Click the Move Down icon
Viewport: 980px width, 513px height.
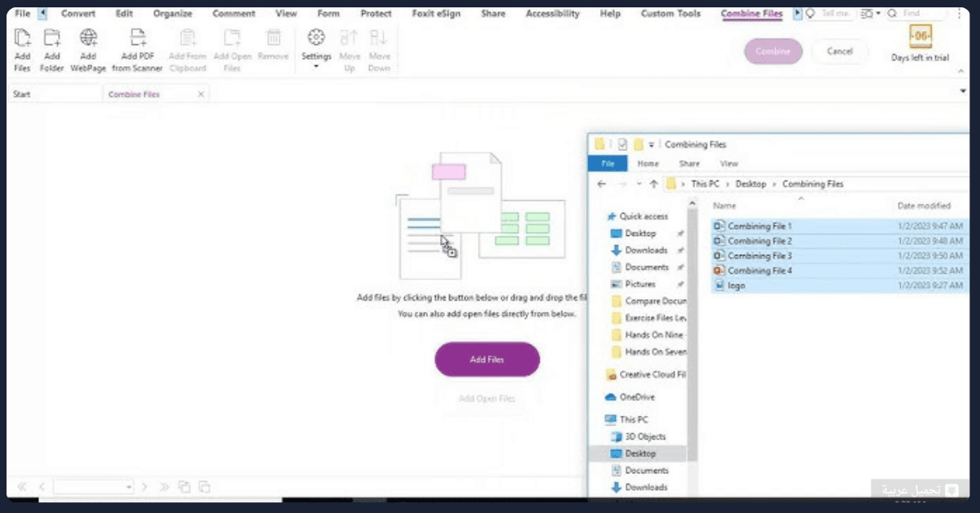[378, 38]
